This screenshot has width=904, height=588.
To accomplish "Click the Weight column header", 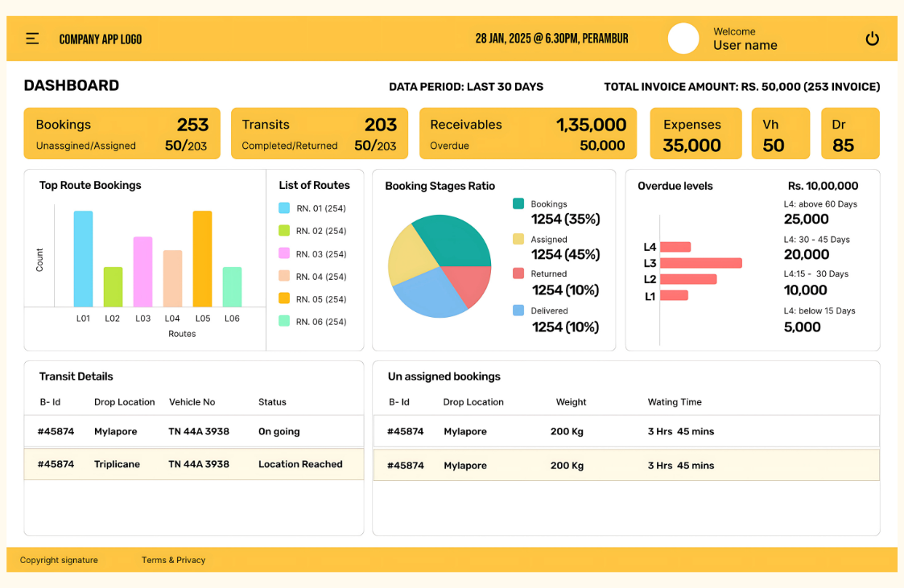I will tap(571, 402).
